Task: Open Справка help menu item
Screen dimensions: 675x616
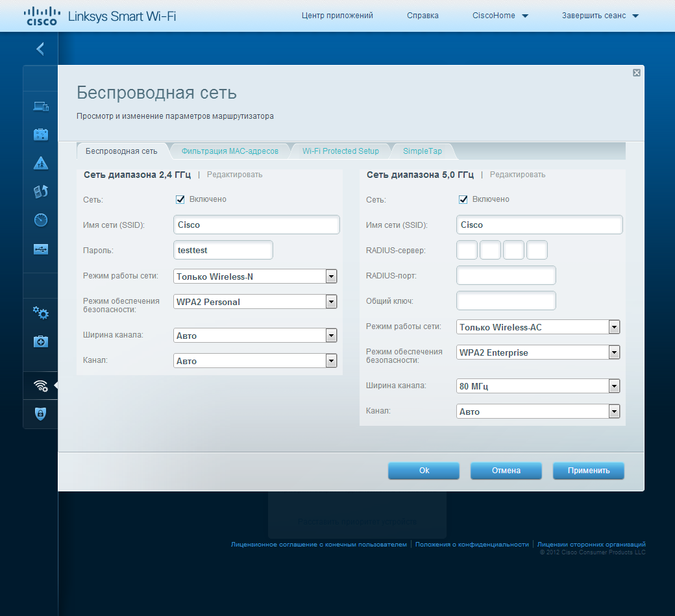Action: pos(423,16)
